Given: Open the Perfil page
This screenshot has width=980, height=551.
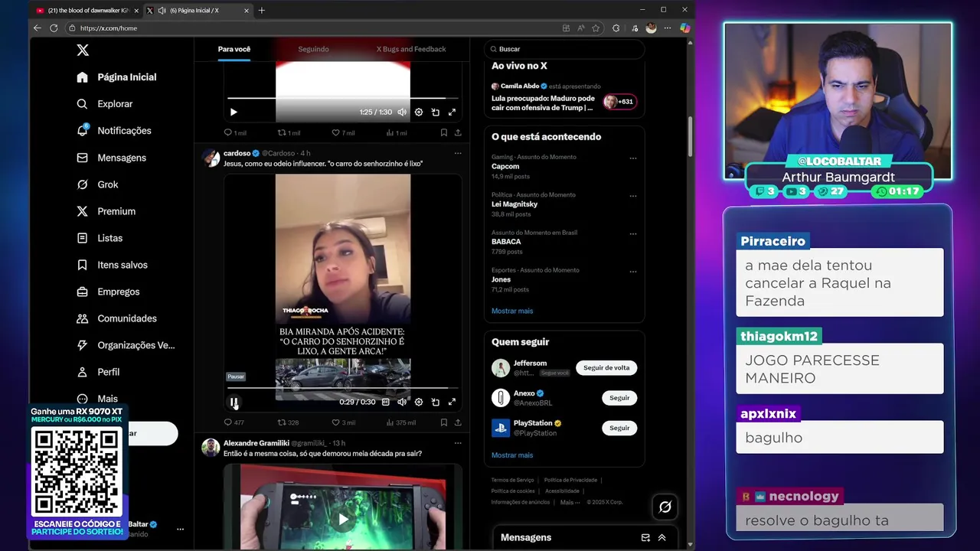Looking at the screenshot, I should (98, 372).
